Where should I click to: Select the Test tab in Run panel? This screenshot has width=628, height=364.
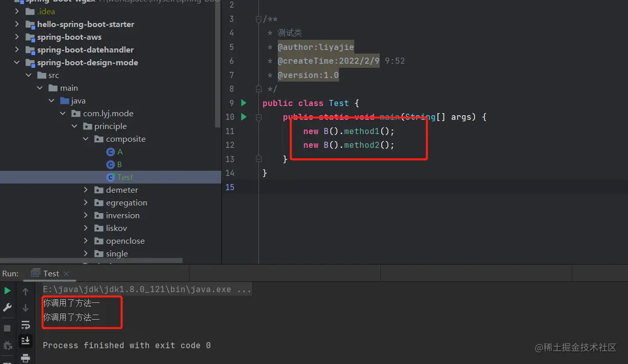tap(51, 274)
